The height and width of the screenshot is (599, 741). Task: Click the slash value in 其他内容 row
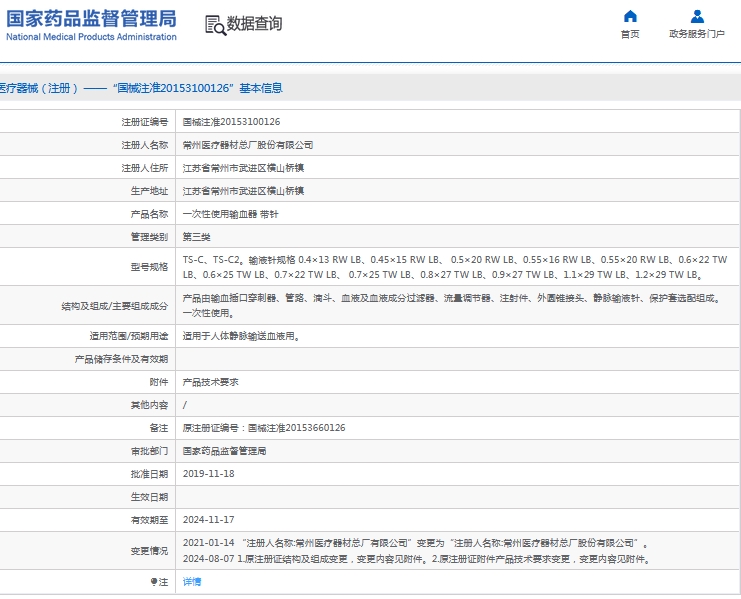pos(185,405)
